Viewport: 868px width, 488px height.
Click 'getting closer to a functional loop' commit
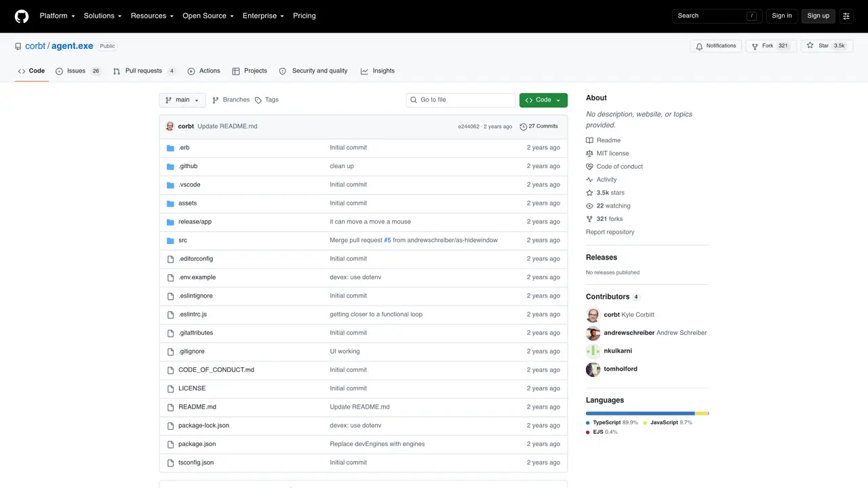coord(376,314)
